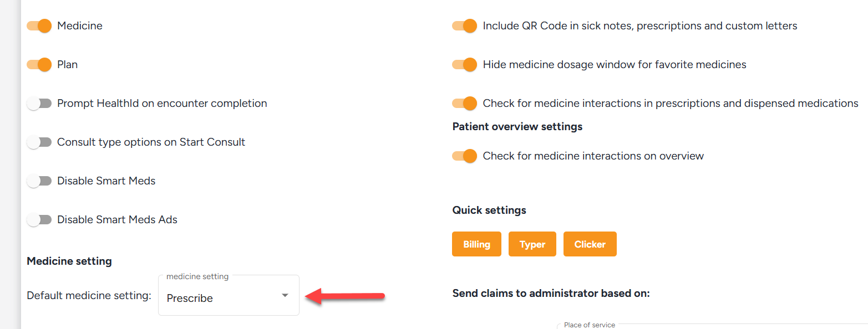Switch on Disable Smart Meds toggle
The height and width of the screenshot is (329, 868).
tap(39, 181)
